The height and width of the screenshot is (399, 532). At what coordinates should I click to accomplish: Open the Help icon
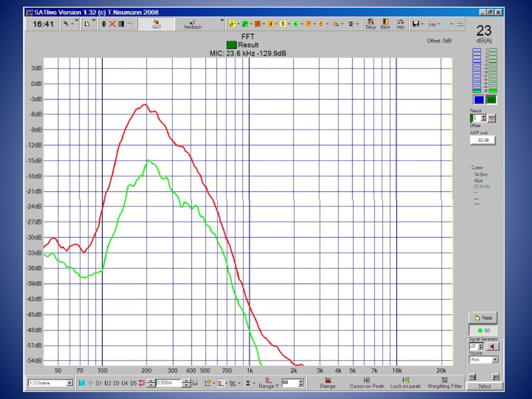tap(401, 24)
